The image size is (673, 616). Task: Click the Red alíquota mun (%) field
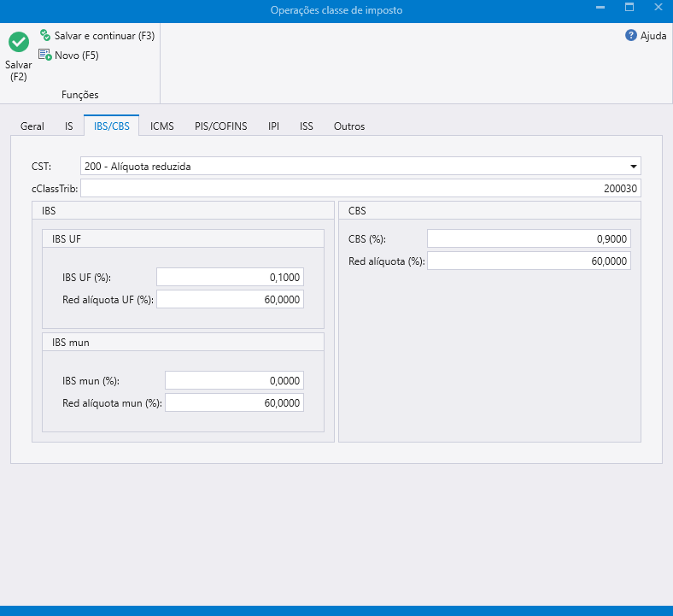click(234, 403)
